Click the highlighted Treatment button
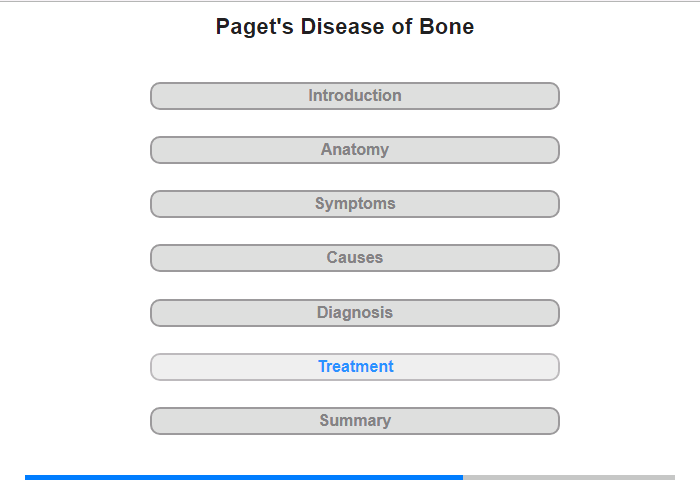Screen dimensions: 700x480 (x=355, y=367)
